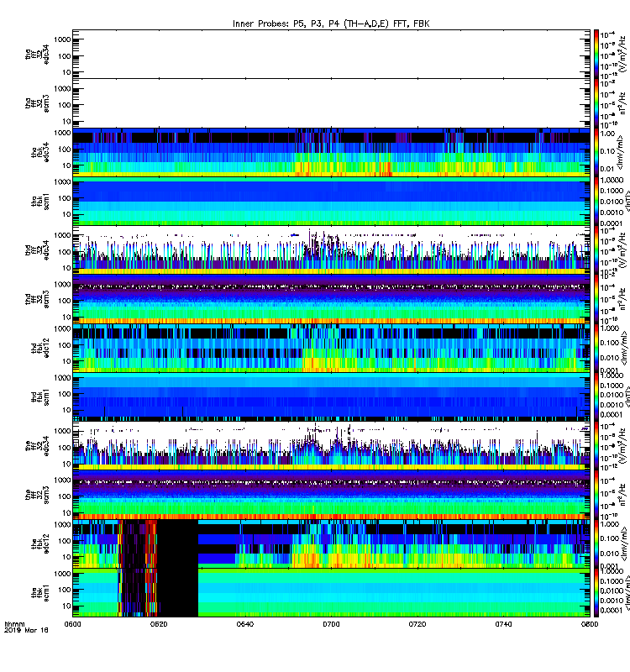This screenshot has height=672, width=630.
Task: Click the 'tha fff 32 edc34' panel label
Action: point(37,55)
